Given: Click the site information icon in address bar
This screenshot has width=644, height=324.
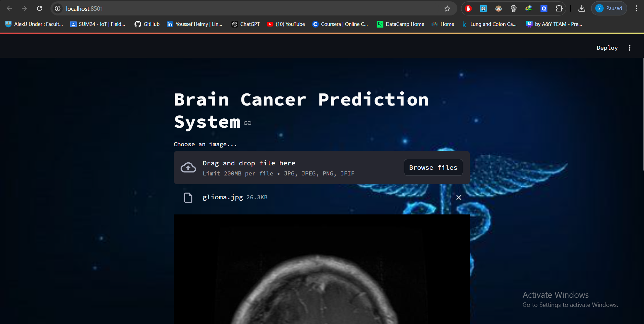Looking at the screenshot, I should 58,9.
